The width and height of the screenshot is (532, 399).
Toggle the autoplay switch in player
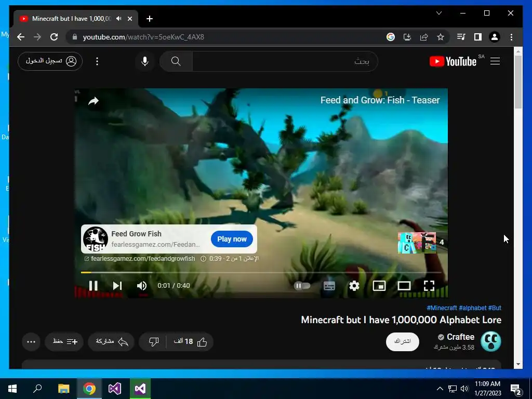(302, 286)
